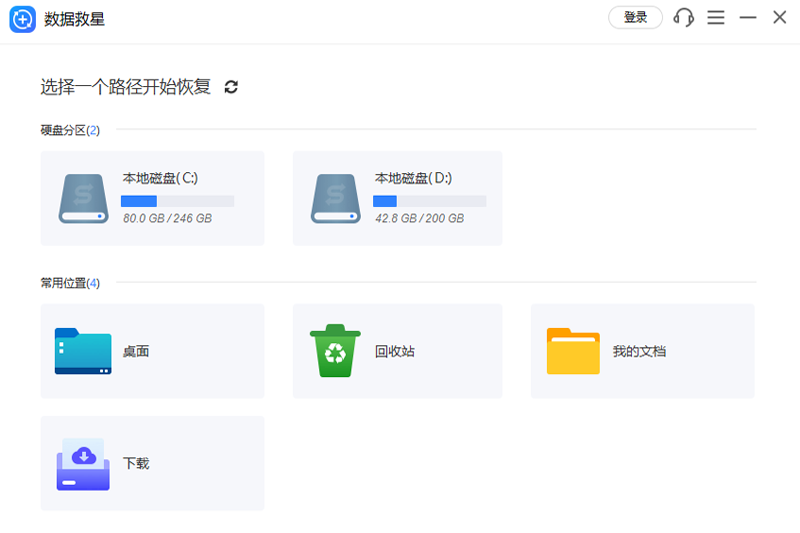
Task: Click the 硬盘分区(2) section header
Action: [x=70, y=130]
